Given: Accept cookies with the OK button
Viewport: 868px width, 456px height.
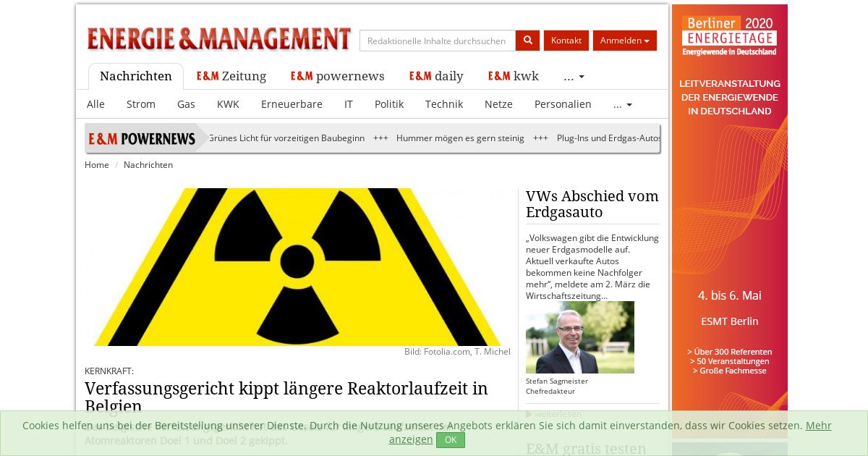Looking at the screenshot, I should coord(451,440).
